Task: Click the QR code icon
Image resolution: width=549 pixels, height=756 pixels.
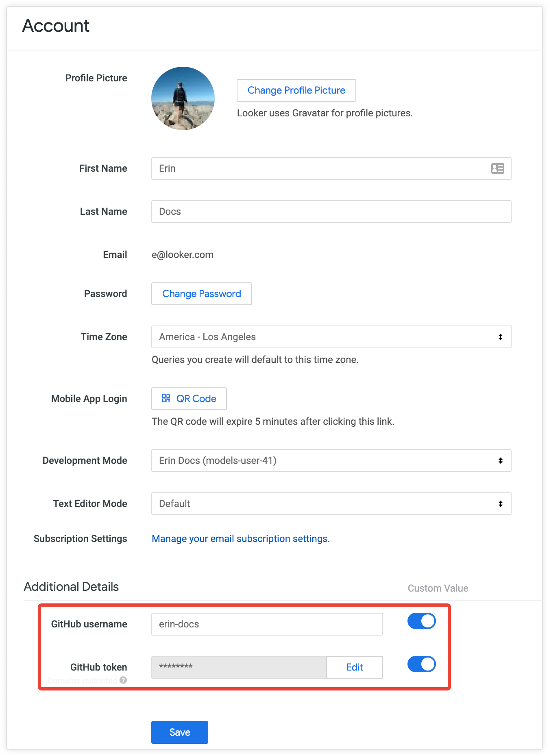Action: 166,398
